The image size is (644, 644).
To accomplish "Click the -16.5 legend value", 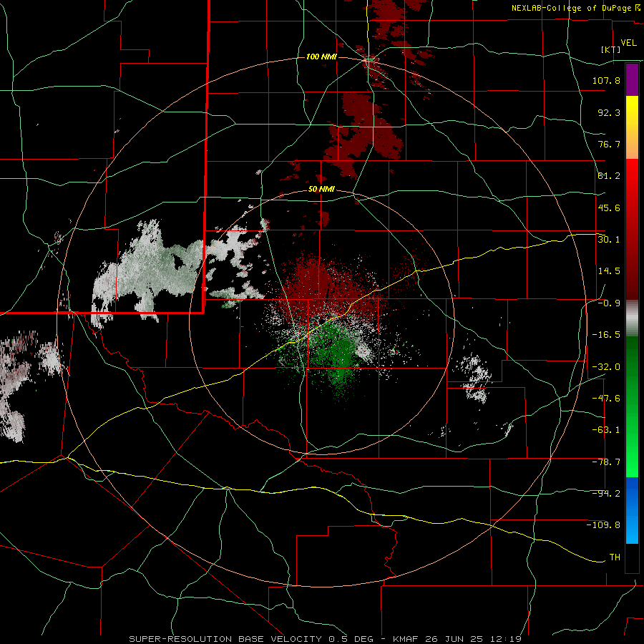I will coord(606,335).
